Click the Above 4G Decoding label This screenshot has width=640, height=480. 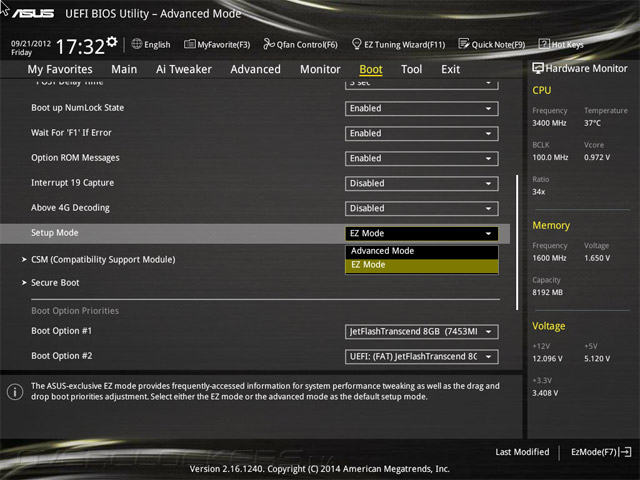[70, 208]
